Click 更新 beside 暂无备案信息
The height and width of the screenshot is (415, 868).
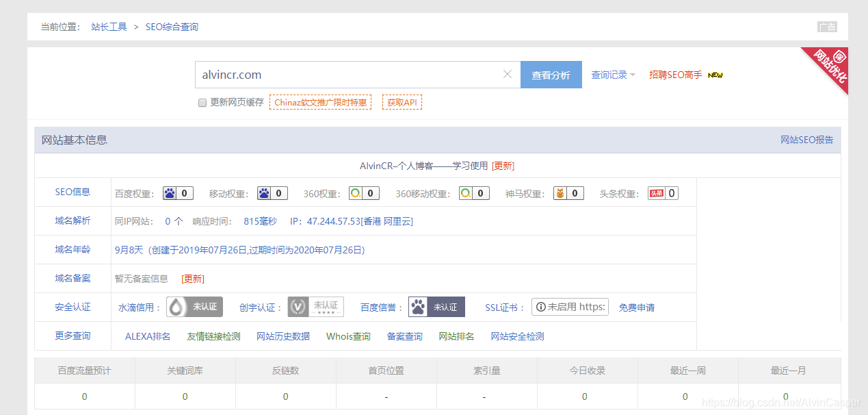(193, 279)
